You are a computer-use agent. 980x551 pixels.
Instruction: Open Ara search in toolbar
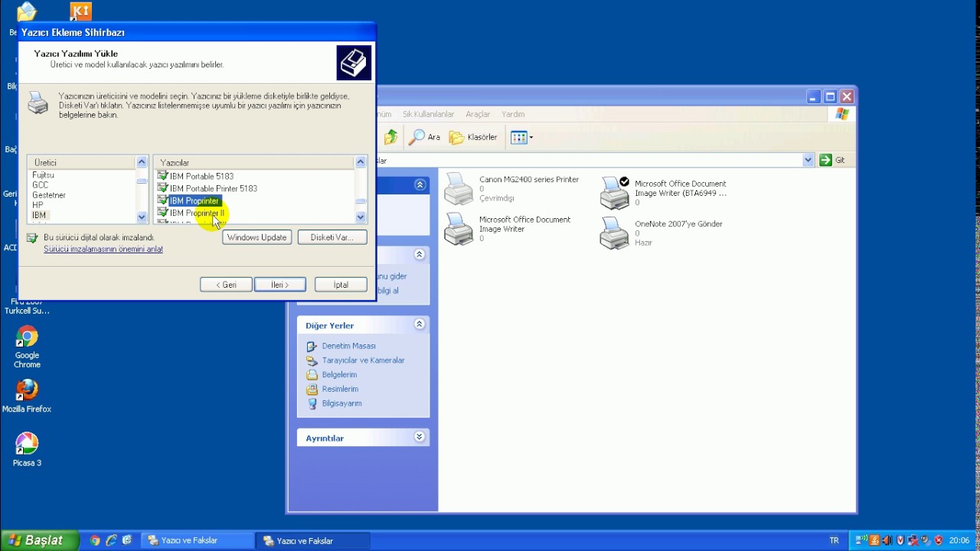click(x=425, y=137)
